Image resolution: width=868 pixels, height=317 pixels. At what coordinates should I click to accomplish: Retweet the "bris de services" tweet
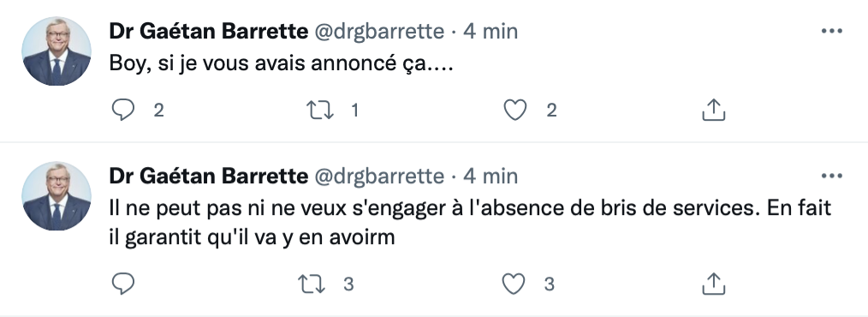[x=312, y=284]
